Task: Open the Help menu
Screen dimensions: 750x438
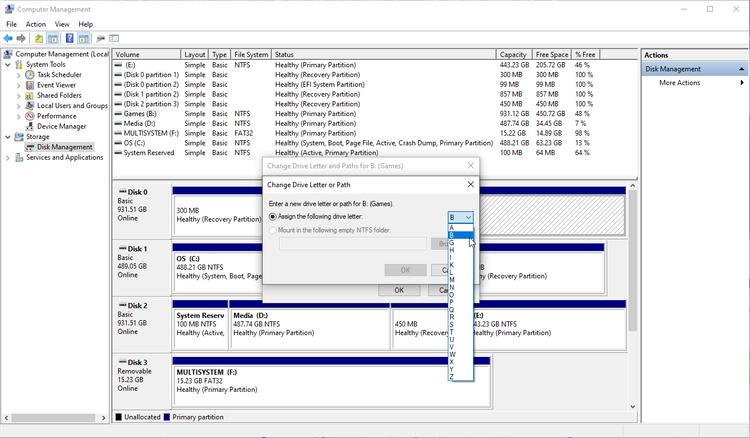Action: [x=86, y=24]
